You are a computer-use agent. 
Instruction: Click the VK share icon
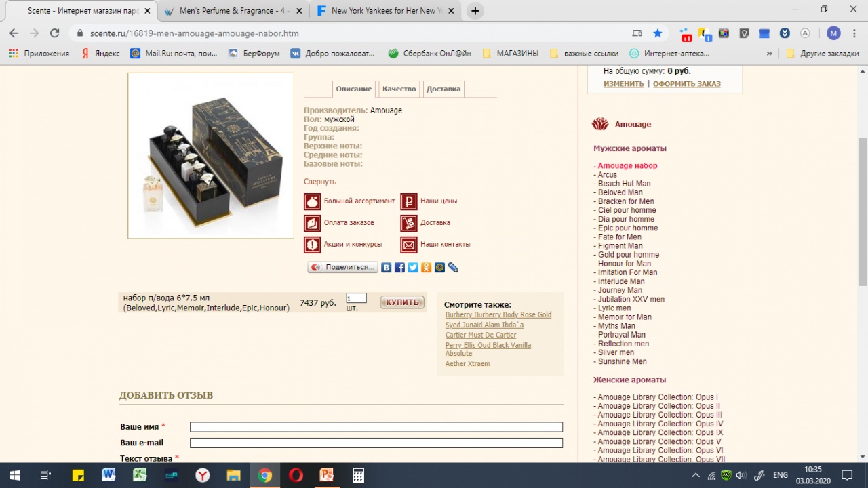[x=387, y=268]
